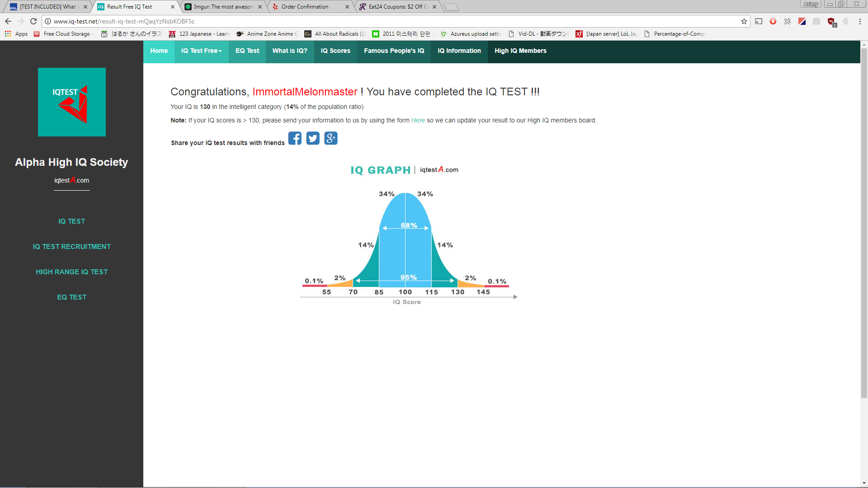This screenshot has height=488, width=868.
Task: Open Azureus upload settings bookmark
Action: click(471, 34)
